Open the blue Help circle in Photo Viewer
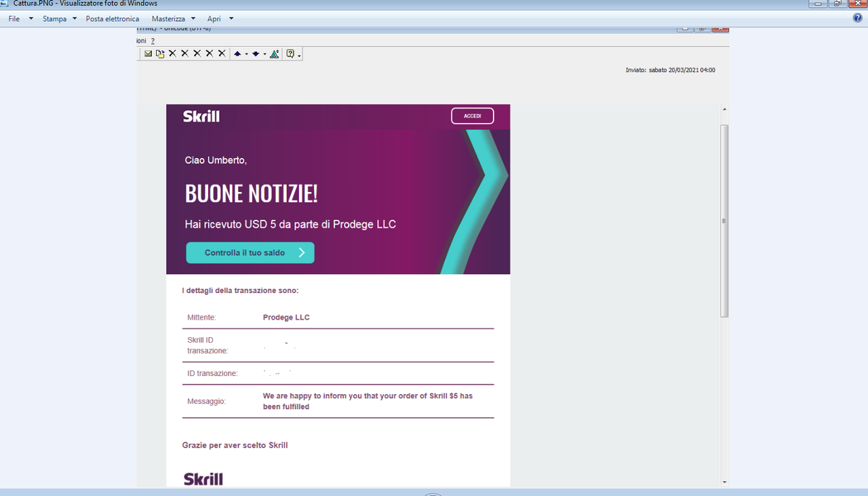Viewport: 868px width, 496px height. tap(858, 18)
